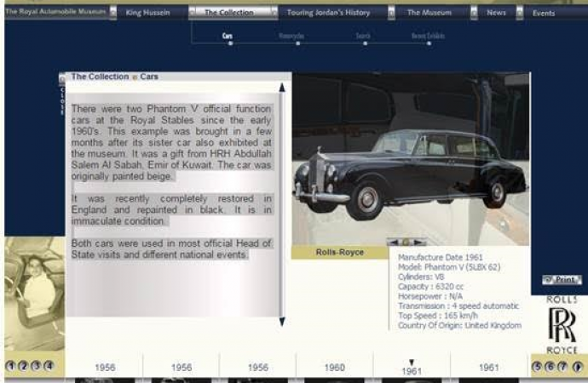The image size is (588, 383).
Task: Click the Cars breadcrumb link
Action: pyautogui.click(x=149, y=77)
